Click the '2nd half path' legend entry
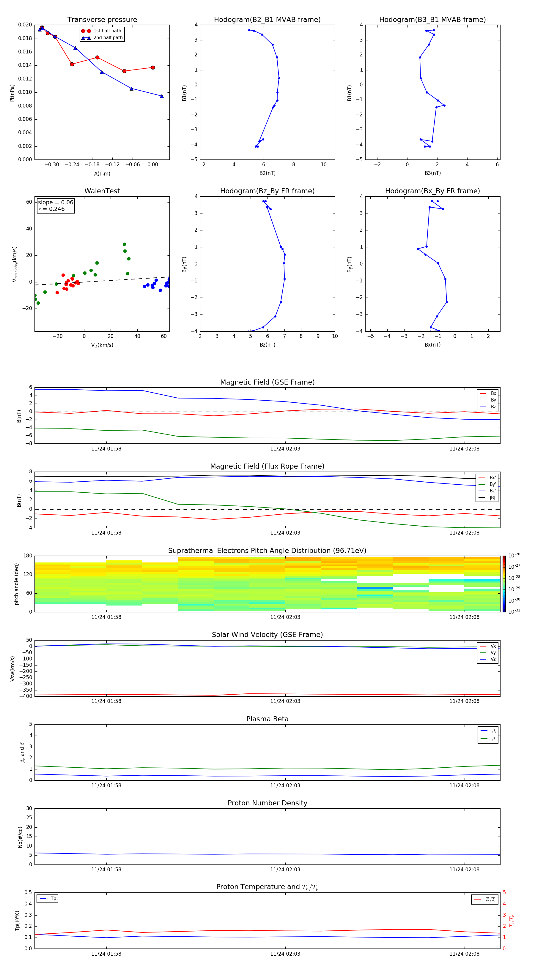This screenshot has height=980, width=535. pos(102,38)
